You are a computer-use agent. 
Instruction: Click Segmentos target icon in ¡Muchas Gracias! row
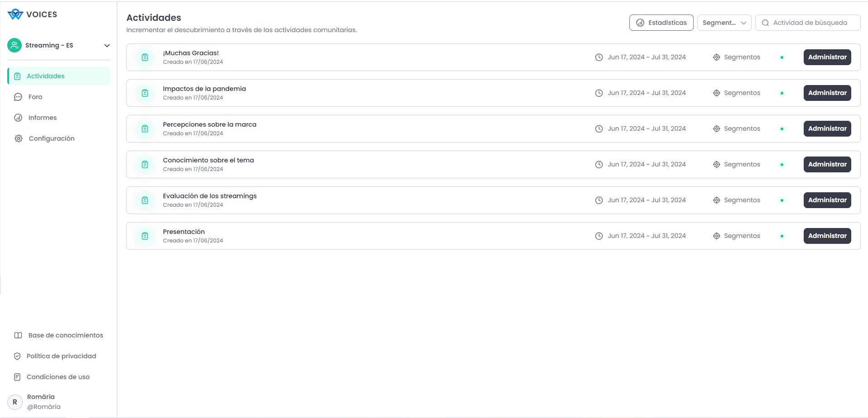pos(716,57)
